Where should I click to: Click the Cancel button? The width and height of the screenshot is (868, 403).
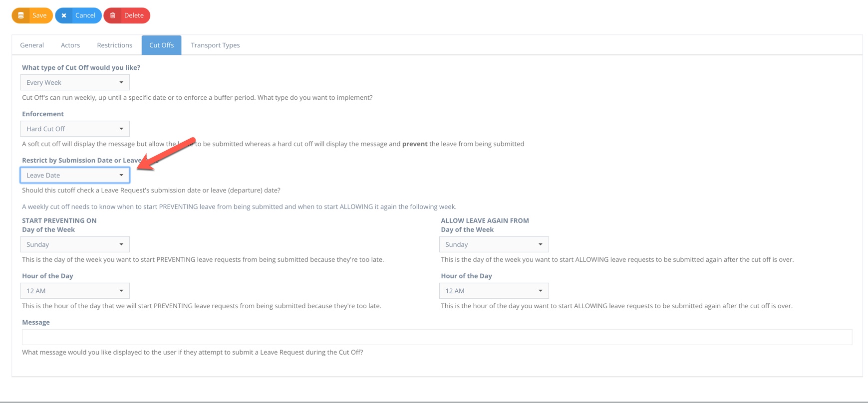point(78,15)
